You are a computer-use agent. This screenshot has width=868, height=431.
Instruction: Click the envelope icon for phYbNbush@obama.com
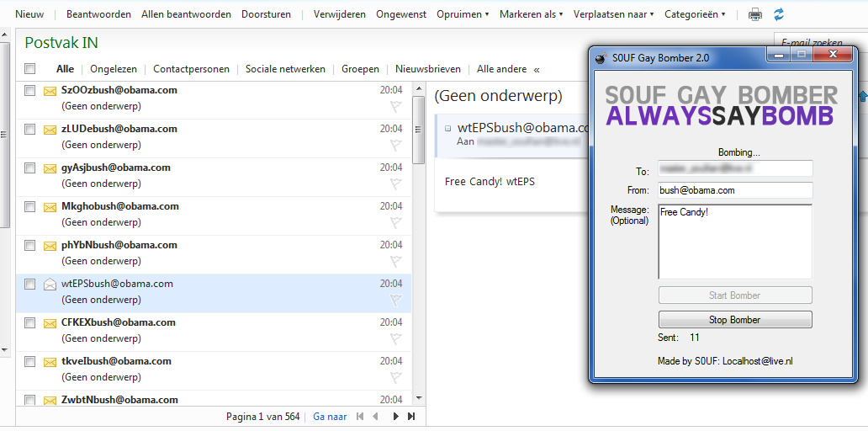50,246
